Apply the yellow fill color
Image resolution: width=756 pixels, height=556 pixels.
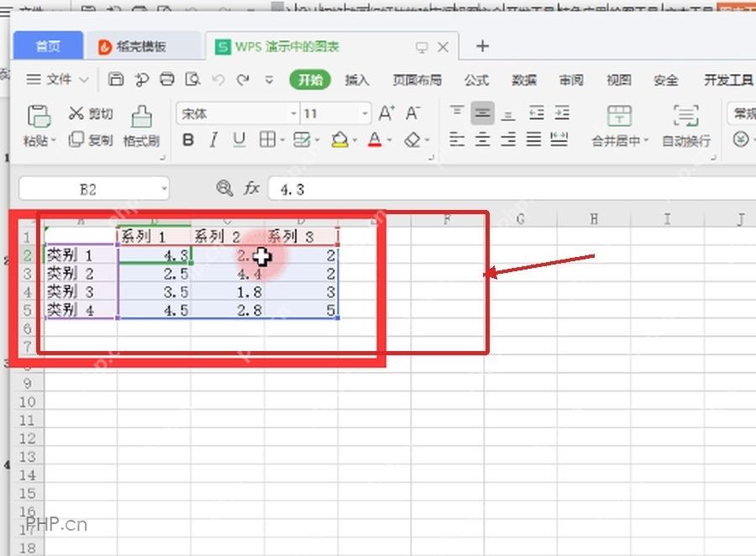coord(339,140)
